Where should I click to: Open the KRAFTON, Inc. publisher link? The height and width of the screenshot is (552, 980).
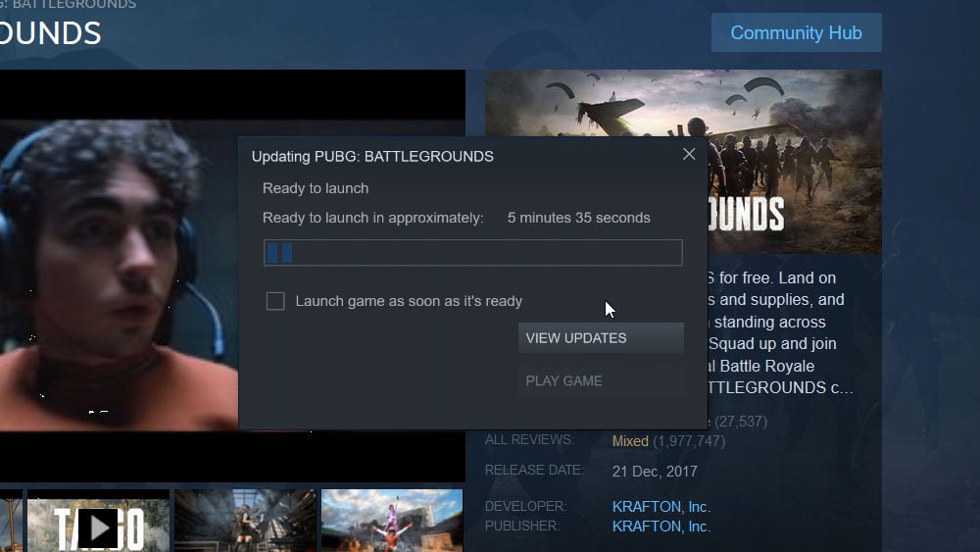[x=661, y=527]
